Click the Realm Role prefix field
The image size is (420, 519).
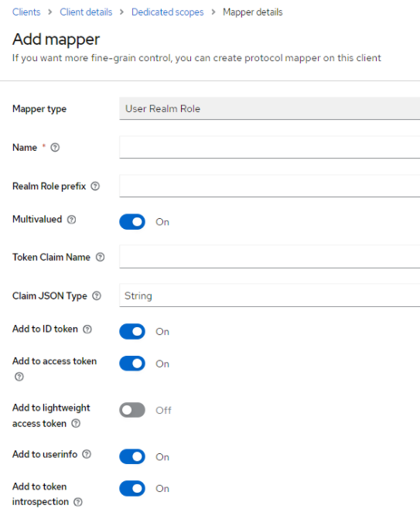(x=269, y=186)
